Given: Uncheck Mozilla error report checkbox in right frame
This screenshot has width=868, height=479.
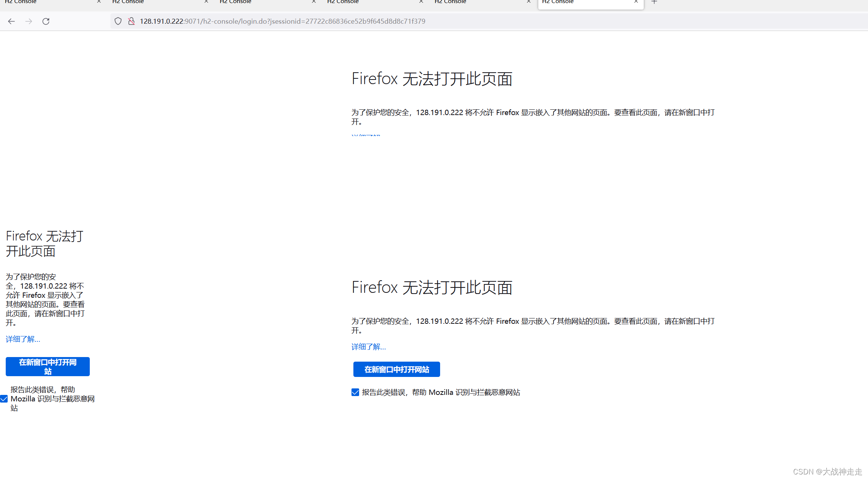Looking at the screenshot, I should tap(355, 393).
